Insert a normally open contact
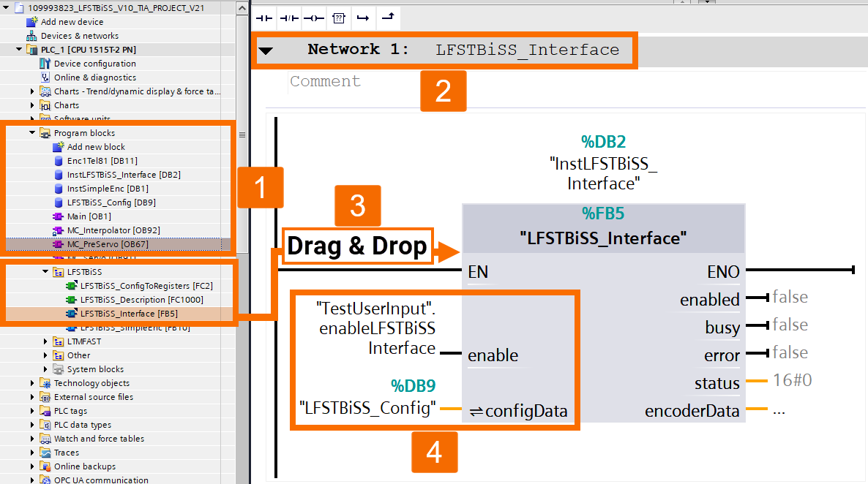Viewport: 868px width, 484px height. 264,18
